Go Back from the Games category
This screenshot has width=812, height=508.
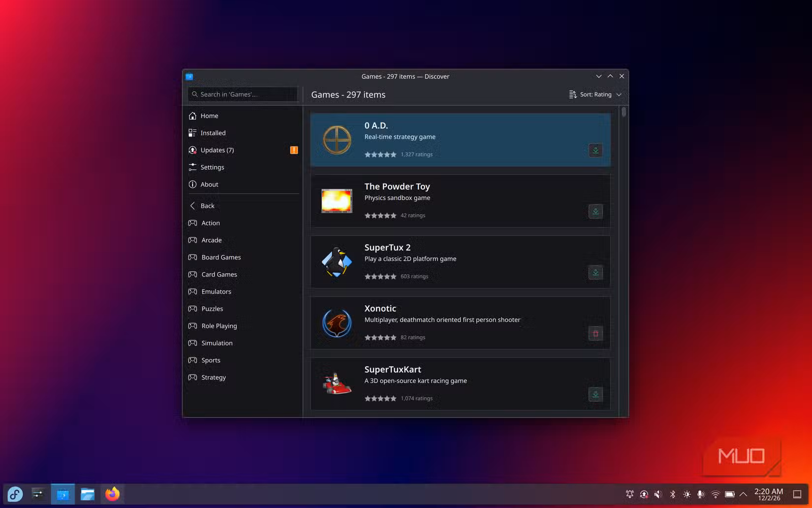tap(243, 206)
